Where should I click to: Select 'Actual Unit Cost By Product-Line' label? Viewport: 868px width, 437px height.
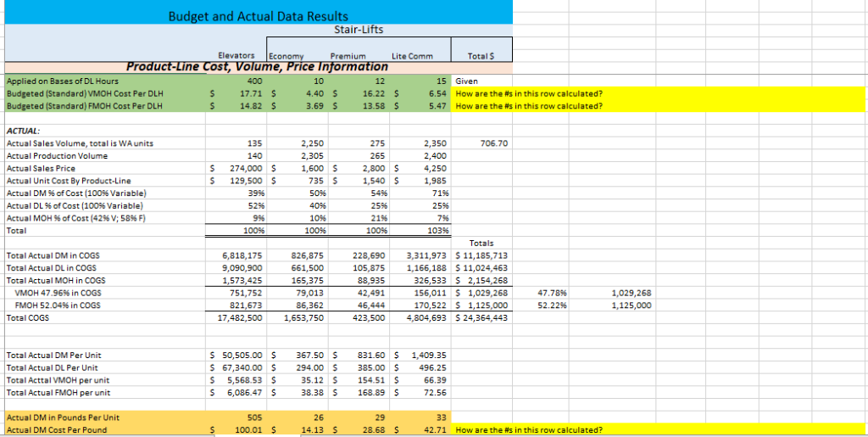(69, 180)
